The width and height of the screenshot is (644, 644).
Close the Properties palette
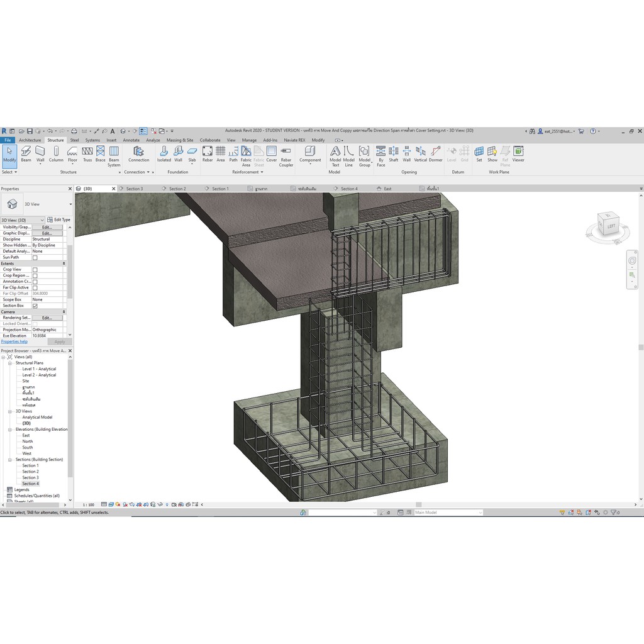tap(70, 189)
